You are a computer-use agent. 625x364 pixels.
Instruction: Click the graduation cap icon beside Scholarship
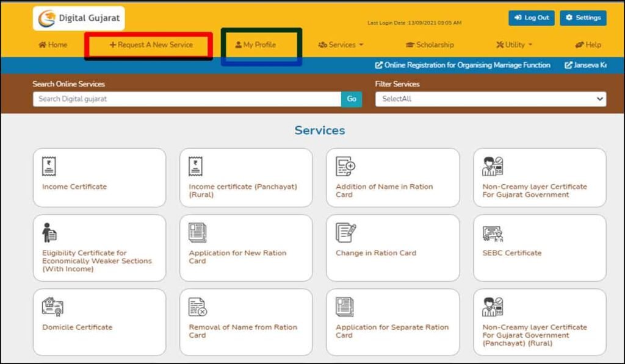click(x=410, y=45)
